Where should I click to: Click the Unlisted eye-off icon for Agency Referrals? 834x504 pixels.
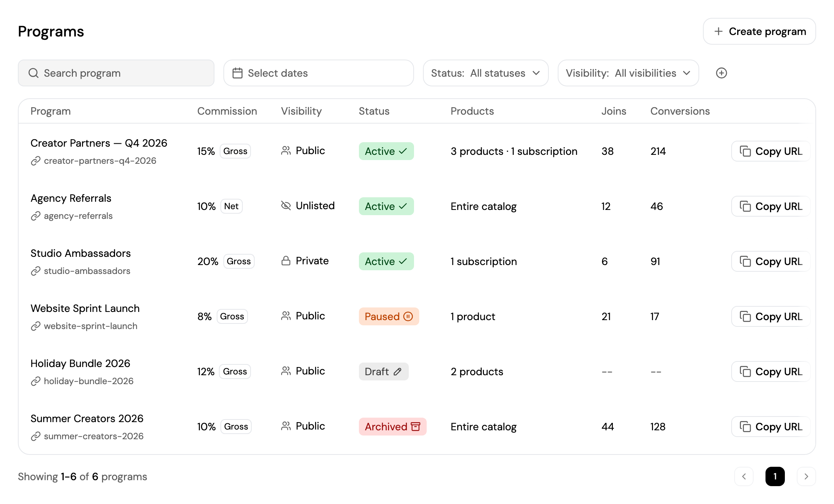pos(286,205)
